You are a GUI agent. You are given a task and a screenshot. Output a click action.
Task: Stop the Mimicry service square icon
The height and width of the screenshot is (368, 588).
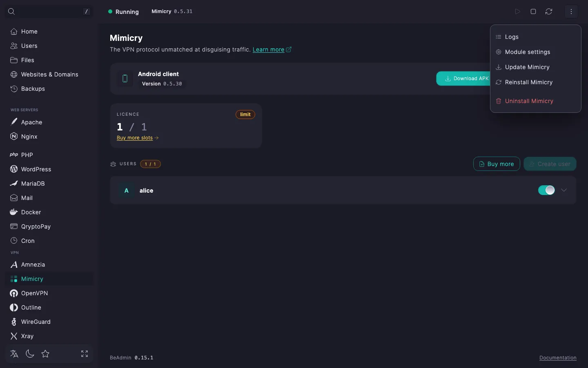tap(533, 11)
